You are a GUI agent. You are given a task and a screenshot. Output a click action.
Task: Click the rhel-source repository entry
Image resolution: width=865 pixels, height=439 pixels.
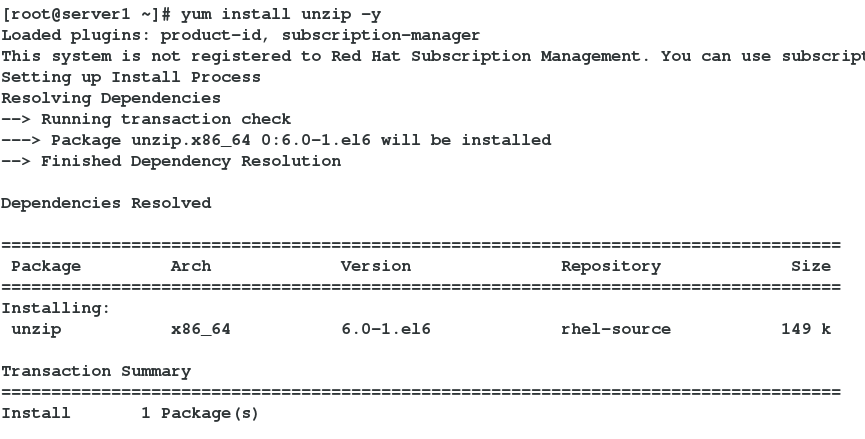pyautogui.click(x=616, y=329)
